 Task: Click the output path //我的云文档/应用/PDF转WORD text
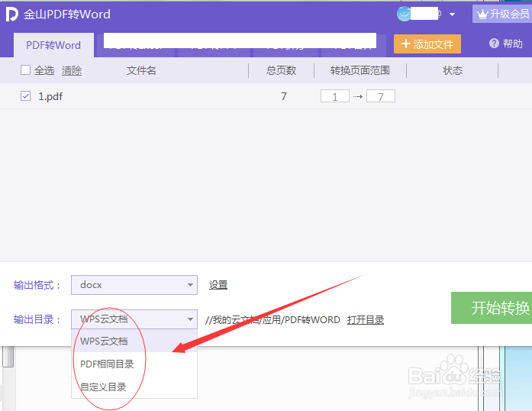coord(272,319)
